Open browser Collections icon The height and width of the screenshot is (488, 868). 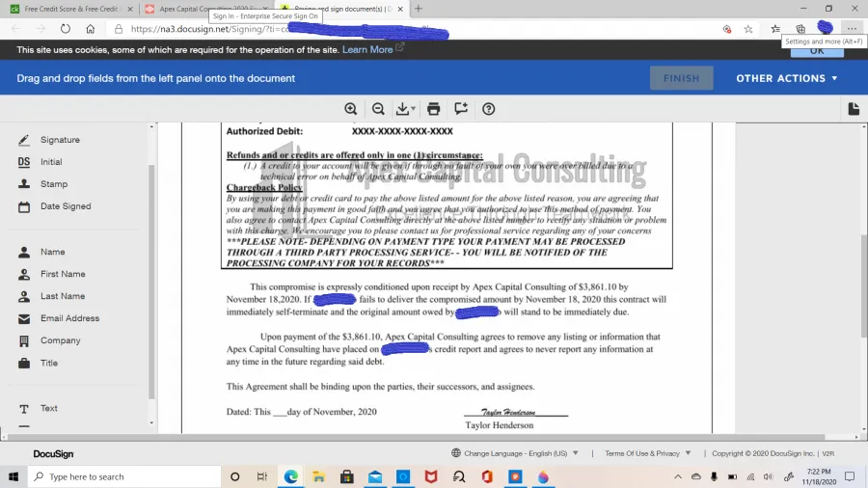[800, 29]
